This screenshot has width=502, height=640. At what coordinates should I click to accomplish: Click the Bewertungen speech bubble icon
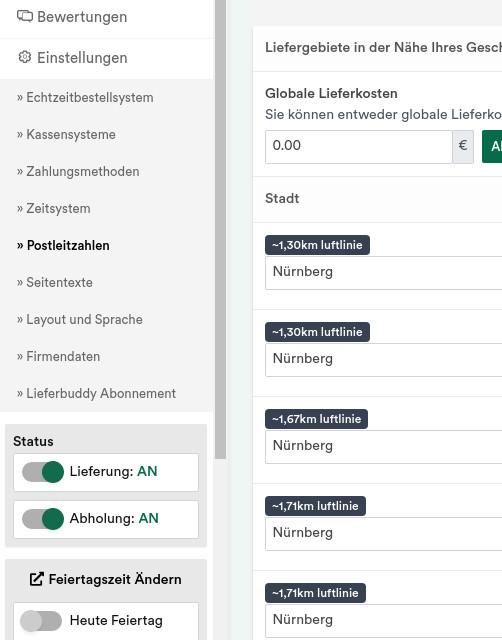coord(25,16)
